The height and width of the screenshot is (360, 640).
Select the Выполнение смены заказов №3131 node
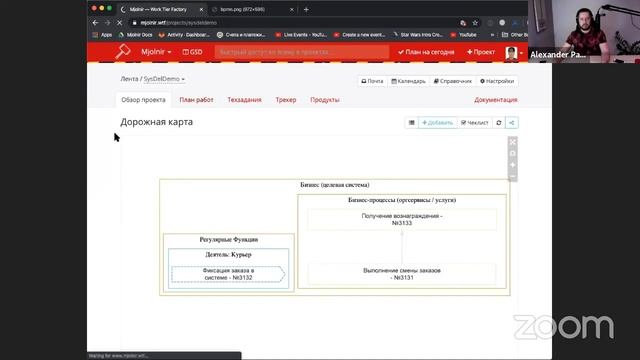[x=402, y=274]
